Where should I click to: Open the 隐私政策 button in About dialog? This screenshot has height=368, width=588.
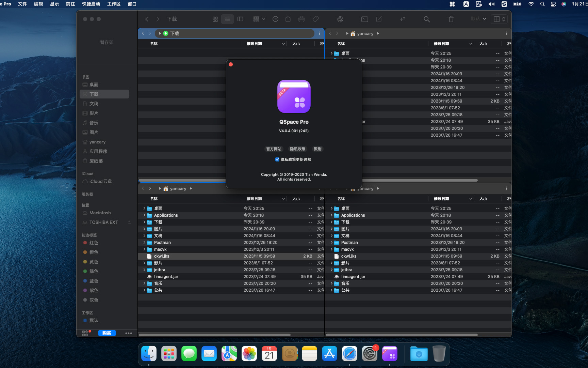297,149
